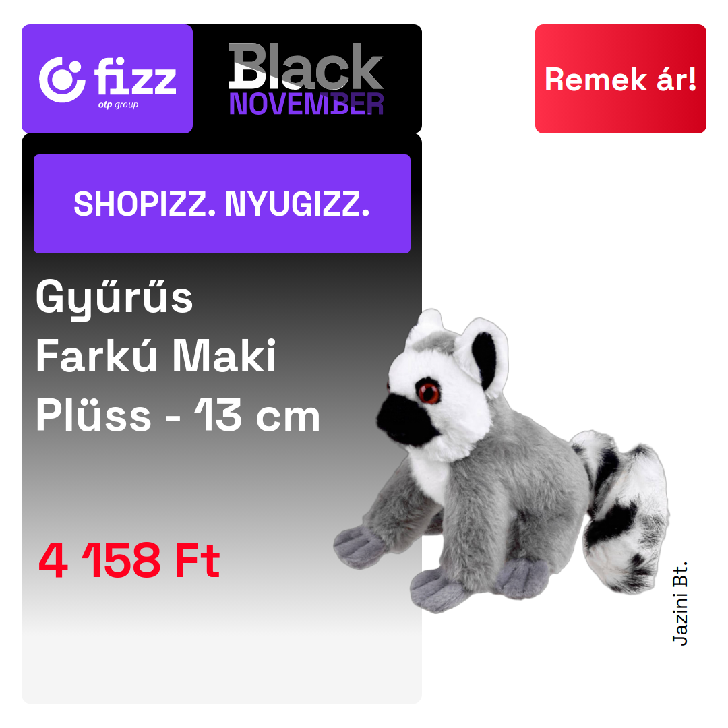Click the SHOPIZZ. NYUGIZZ. purple banner
The image size is (728, 728).
[x=222, y=204]
